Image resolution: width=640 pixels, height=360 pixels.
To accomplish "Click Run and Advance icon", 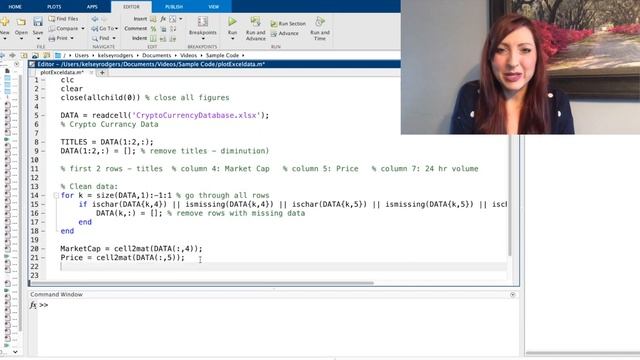I will coord(256,22).
